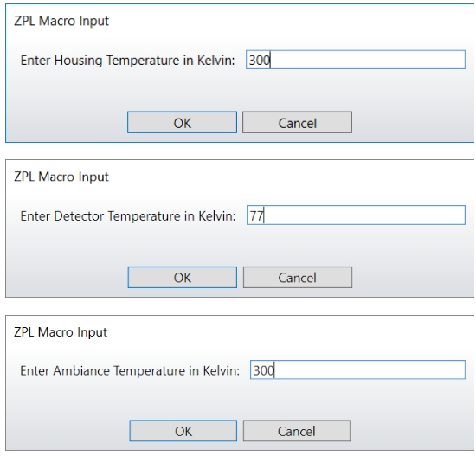Click the 'Enter Detector Temperature in Kelvin' label
Viewport: 476px width, 456px height.
(x=128, y=215)
